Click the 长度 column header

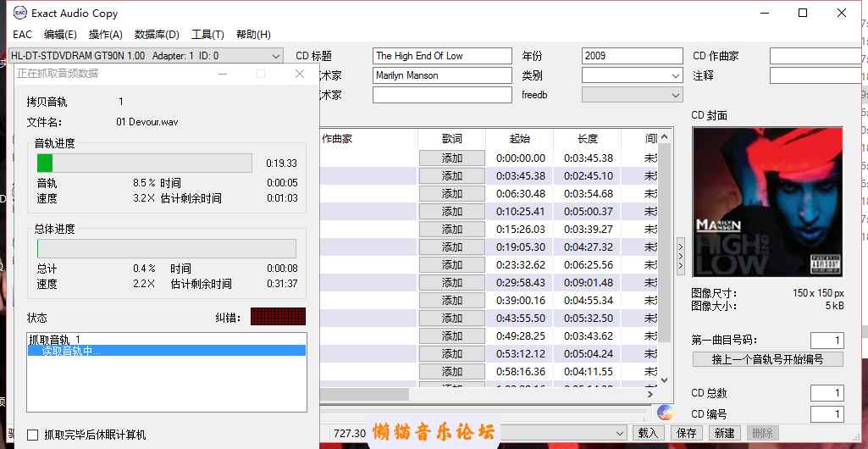pos(588,138)
